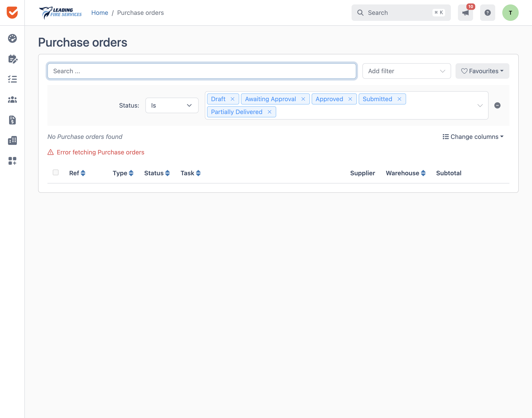Click the Supplier column header

pyautogui.click(x=362, y=173)
